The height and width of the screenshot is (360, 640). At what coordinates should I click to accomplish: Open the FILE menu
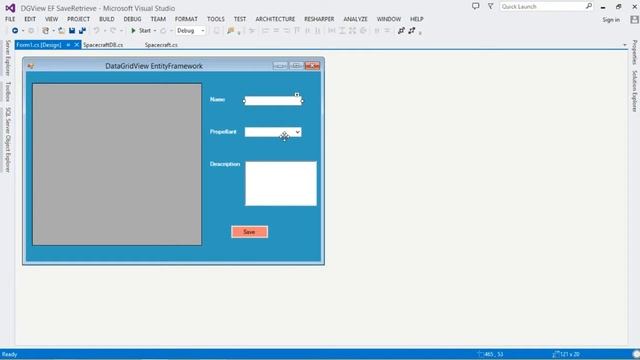click(10, 19)
